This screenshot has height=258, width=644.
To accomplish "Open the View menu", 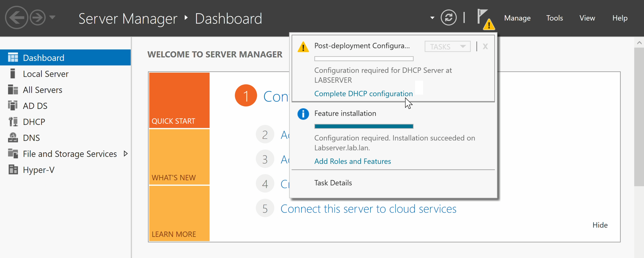I will coord(587,18).
